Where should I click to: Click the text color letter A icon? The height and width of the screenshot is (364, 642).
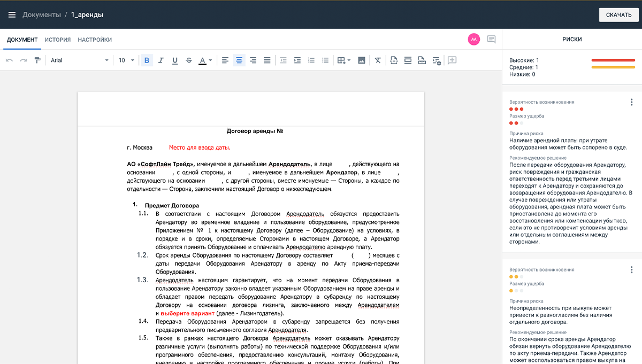click(202, 60)
